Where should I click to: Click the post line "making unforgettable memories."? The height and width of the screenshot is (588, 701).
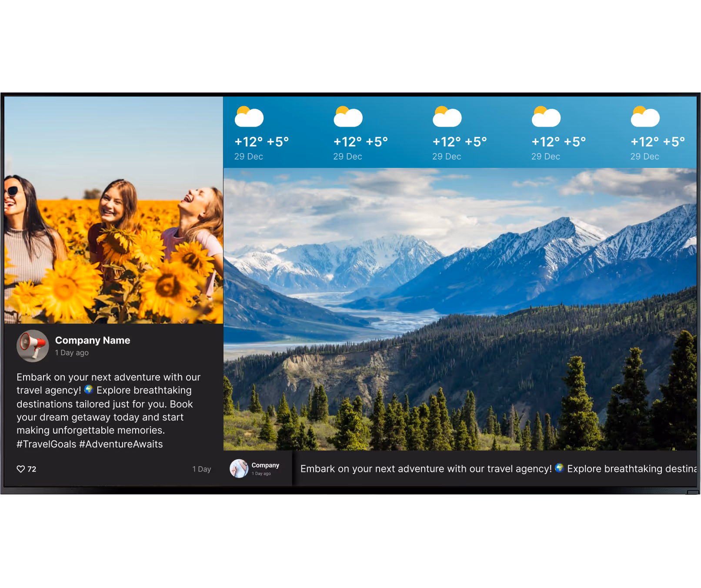(90, 430)
